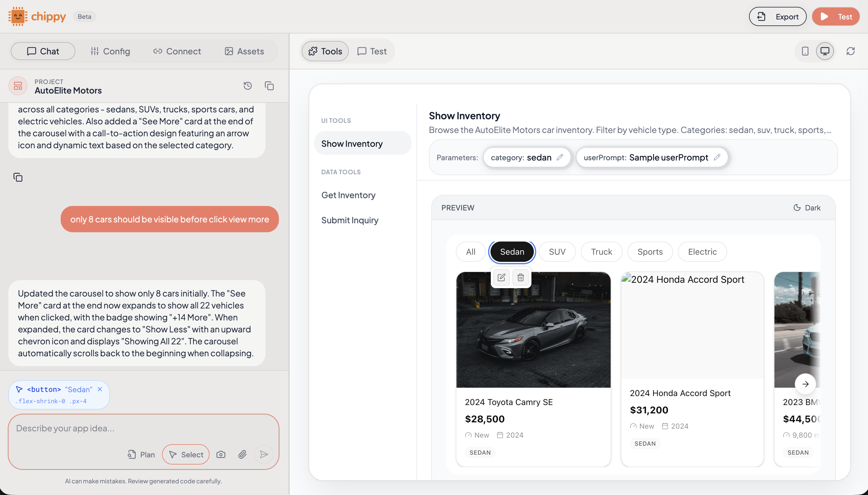Toggle Dark mode in the preview
The width and height of the screenshot is (868, 495).
coord(807,207)
